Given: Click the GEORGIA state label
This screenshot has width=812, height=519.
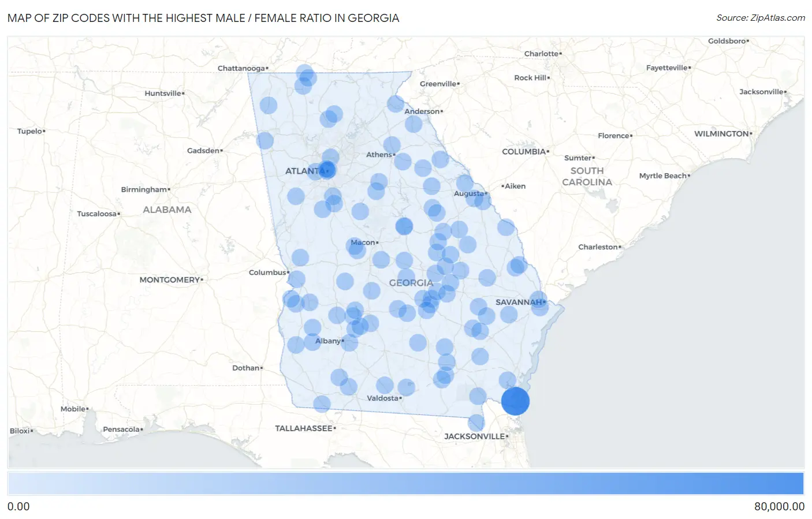Looking at the screenshot, I should (411, 283).
